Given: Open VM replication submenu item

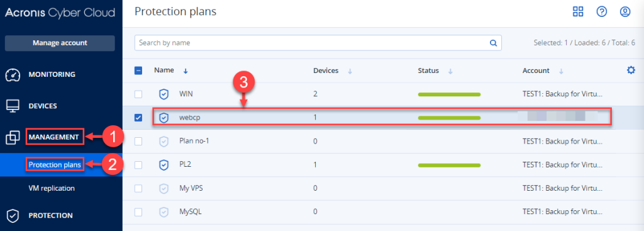Looking at the screenshot, I should click(x=52, y=188).
